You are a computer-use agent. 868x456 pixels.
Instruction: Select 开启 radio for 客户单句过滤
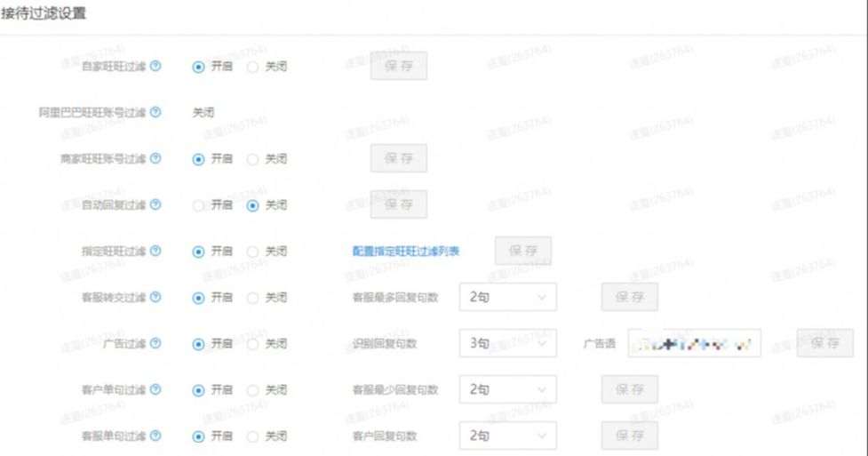(198, 390)
